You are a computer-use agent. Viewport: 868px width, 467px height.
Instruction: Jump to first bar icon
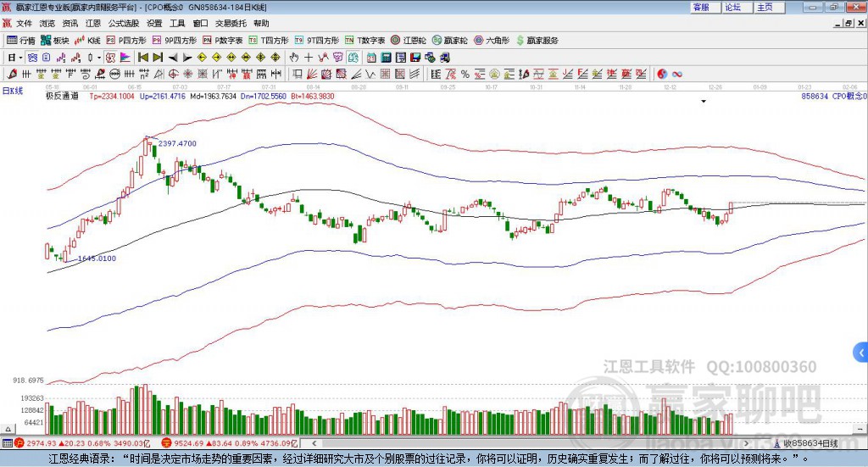pos(142,58)
